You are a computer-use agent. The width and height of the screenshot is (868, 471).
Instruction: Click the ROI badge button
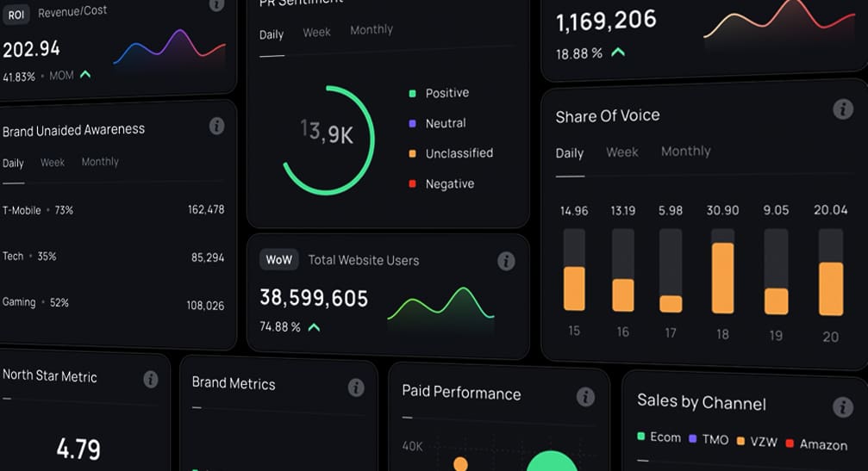point(16,12)
